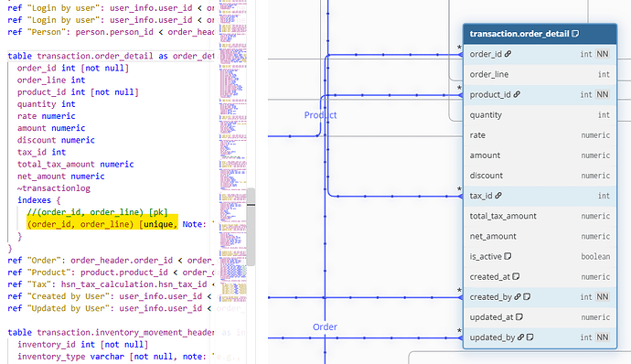Click the 'Order' relationship label in diagram
The height and width of the screenshot is (364, 631).
(326, 327)
